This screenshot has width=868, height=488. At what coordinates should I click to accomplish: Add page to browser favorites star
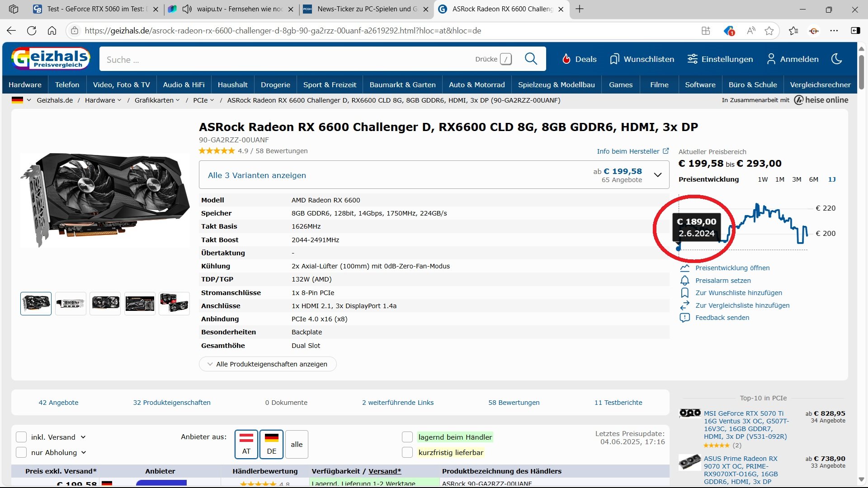pyautogui.click(x=769, y=31)
